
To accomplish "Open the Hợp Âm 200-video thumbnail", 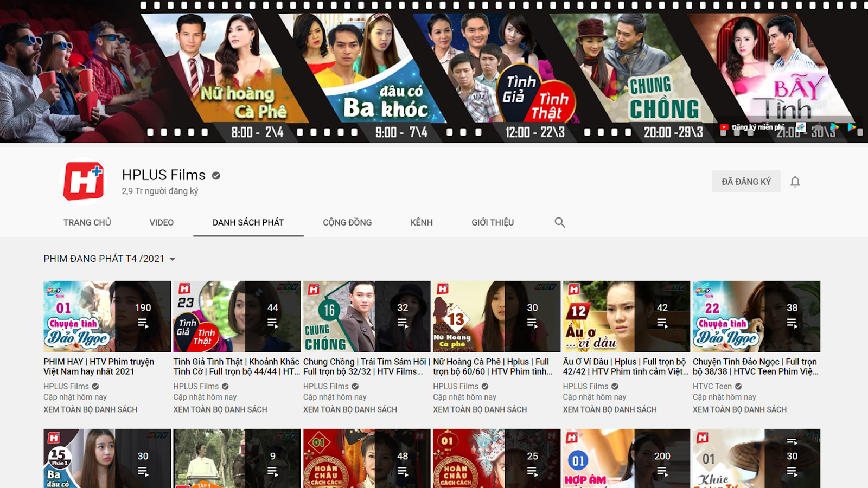I will 627,459.
